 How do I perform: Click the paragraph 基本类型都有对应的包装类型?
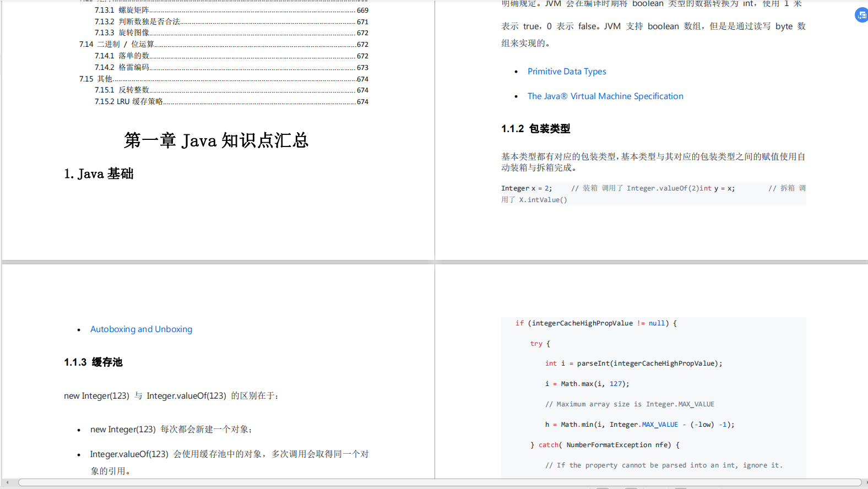653,162
